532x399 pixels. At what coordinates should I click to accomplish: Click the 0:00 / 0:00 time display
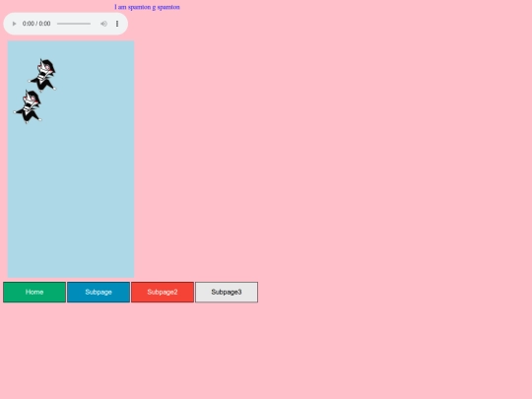pos(36,24)
